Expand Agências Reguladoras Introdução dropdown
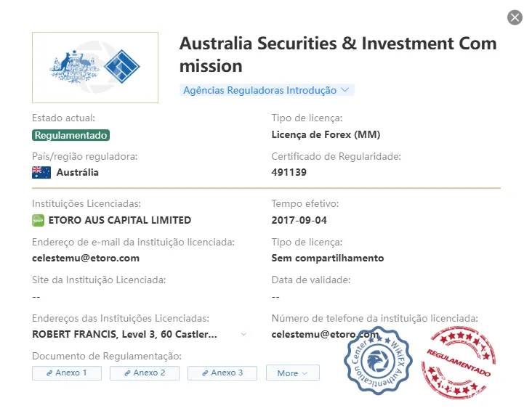 tap(267, 90)
